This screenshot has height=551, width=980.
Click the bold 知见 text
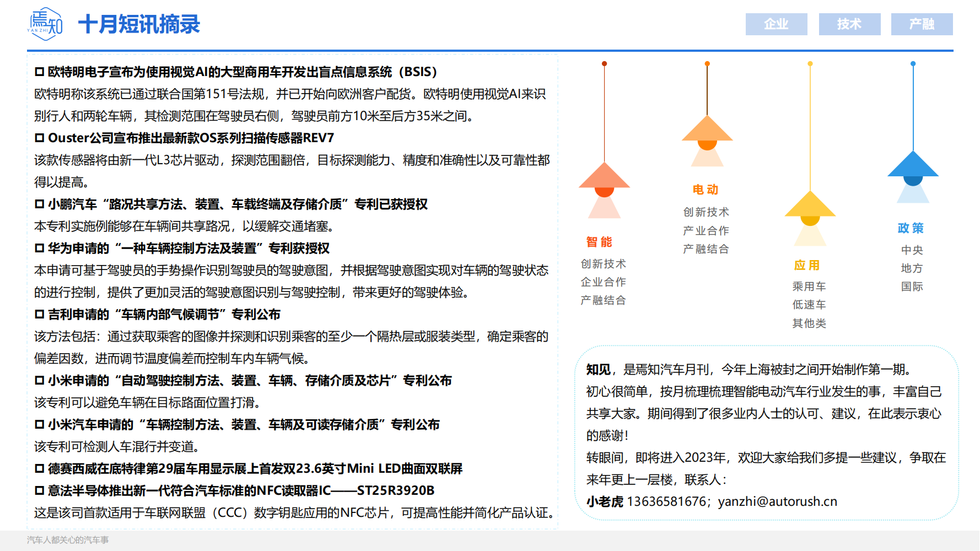click(x=599, y=369)
